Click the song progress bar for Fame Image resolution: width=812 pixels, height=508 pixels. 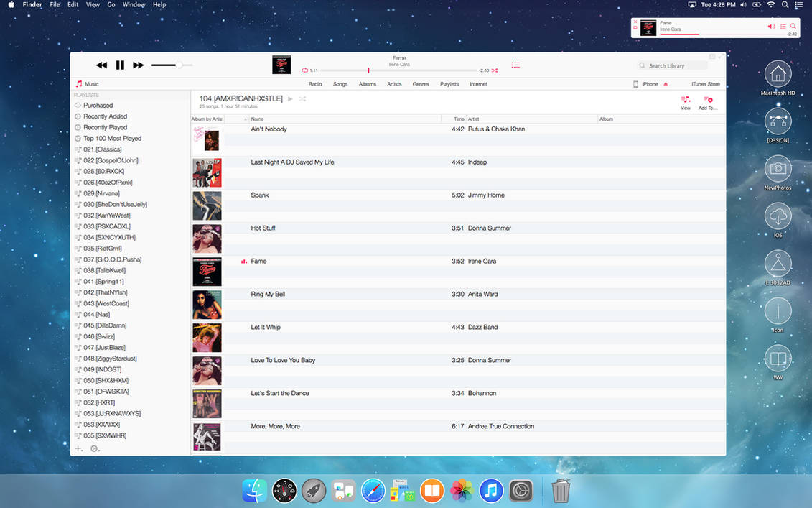tap(398, 70)
